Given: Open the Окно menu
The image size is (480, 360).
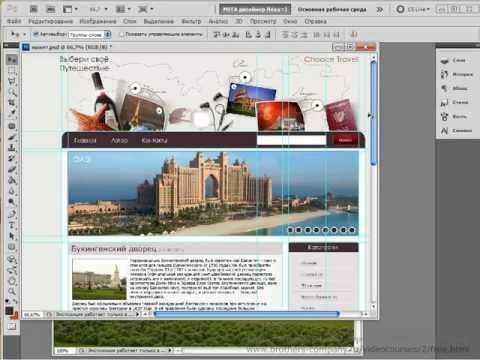Looking at the screenshot, I should tap(290, 21).
